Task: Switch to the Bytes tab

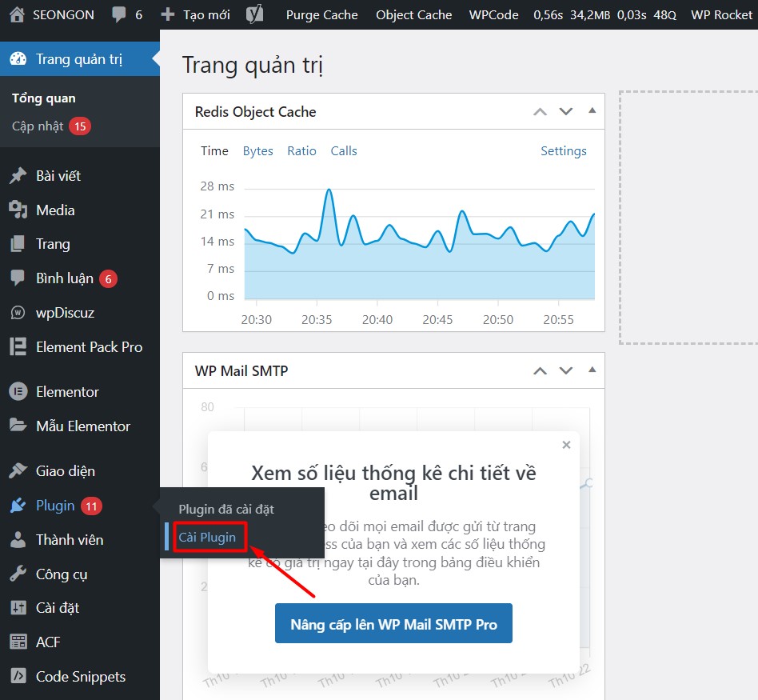Action: click(x=257, y=151)
